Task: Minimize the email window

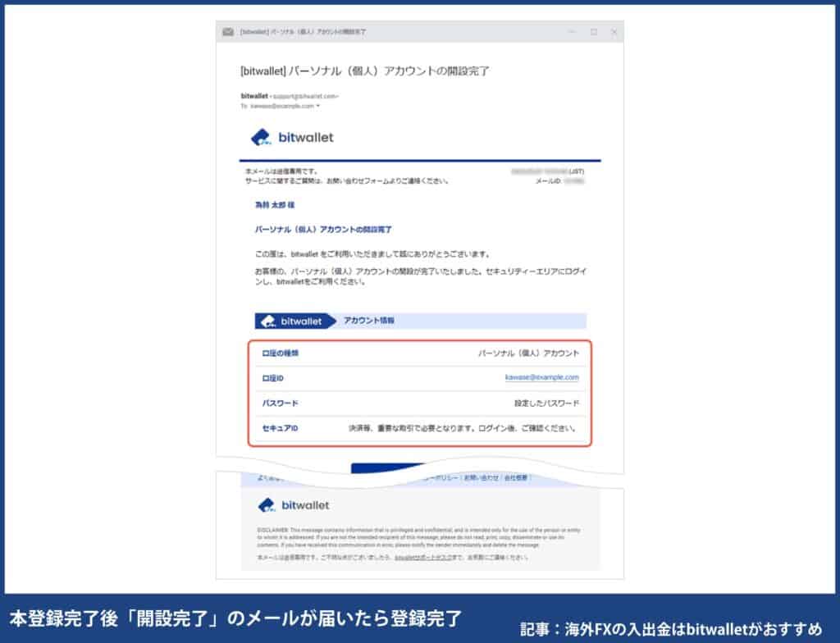Action: tap(572, 32)
